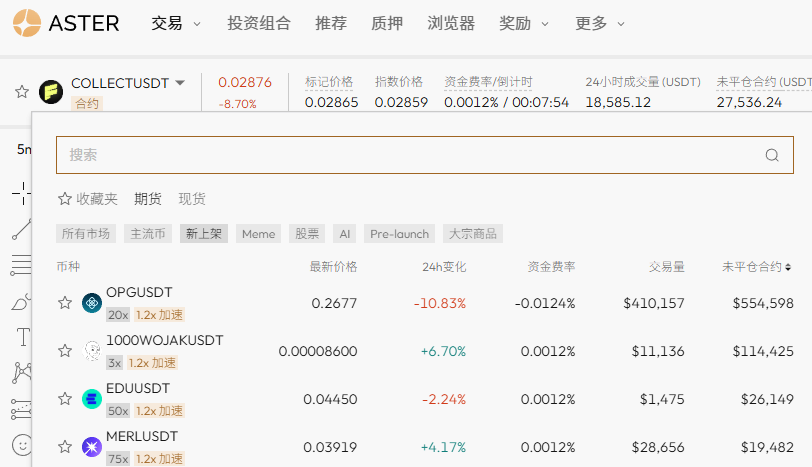Select the 新上架 filter
Image resolution: width=812 pixels, height=467 pixels.
pyautogui.click(x=204, y=234)
